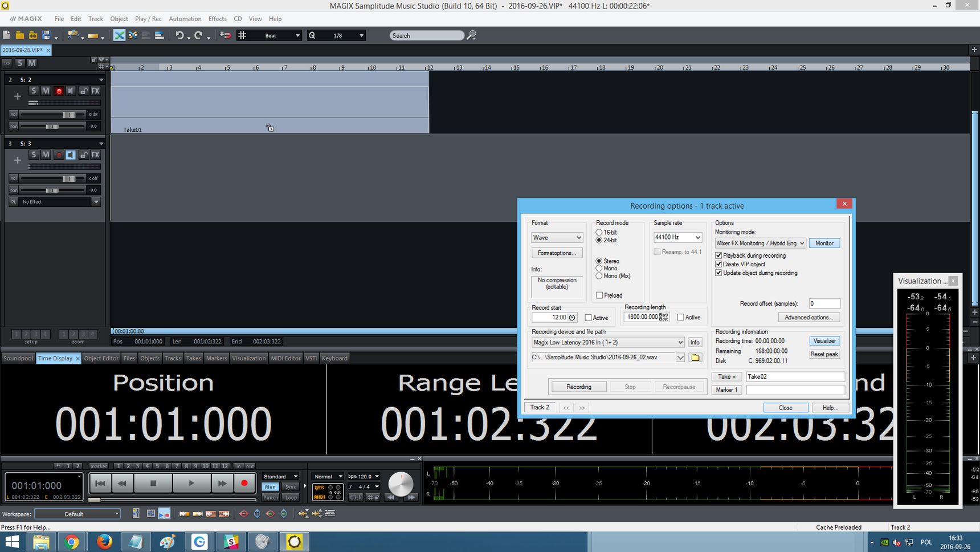Open the 44100 Hz sample rate dropdown
980x552 pixels.
[x=677, y=237]
